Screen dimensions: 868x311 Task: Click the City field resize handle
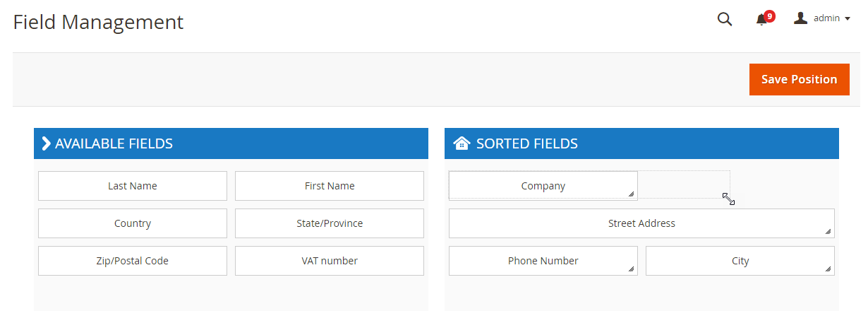point(828,269)
